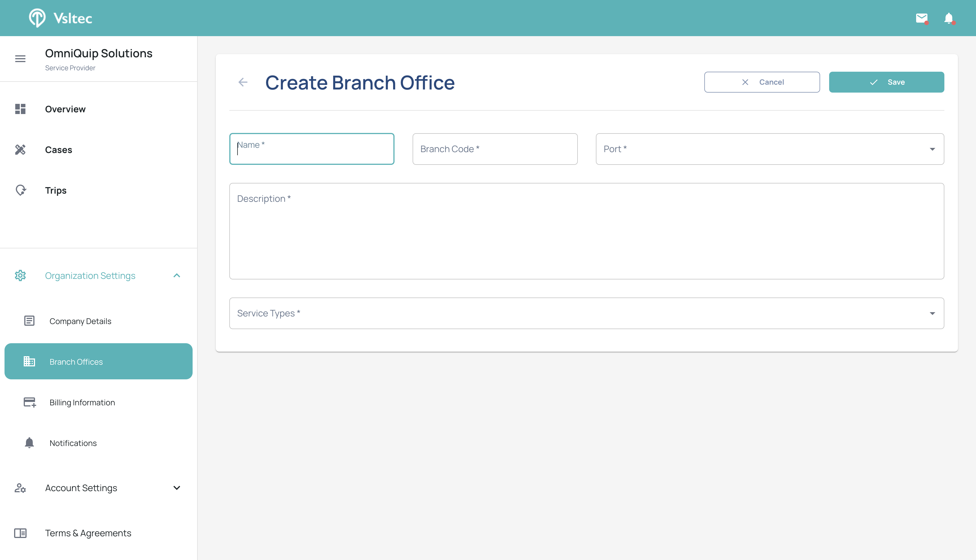The width and height of the screenshot is (976, 560).
Task: Open the Port dropdown
Action: click(x=770, y=149)
